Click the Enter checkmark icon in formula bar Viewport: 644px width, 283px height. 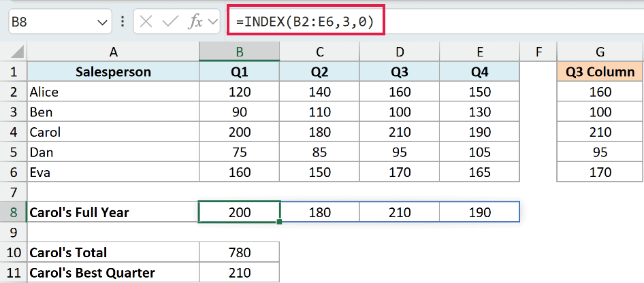click(x=170, y=22)
